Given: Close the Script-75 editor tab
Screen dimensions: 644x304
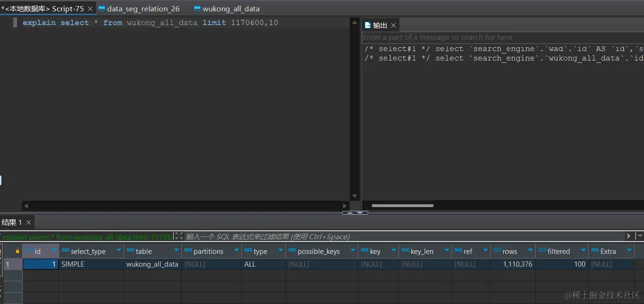Looking at the screenshot, I should (x=90, y=9).
